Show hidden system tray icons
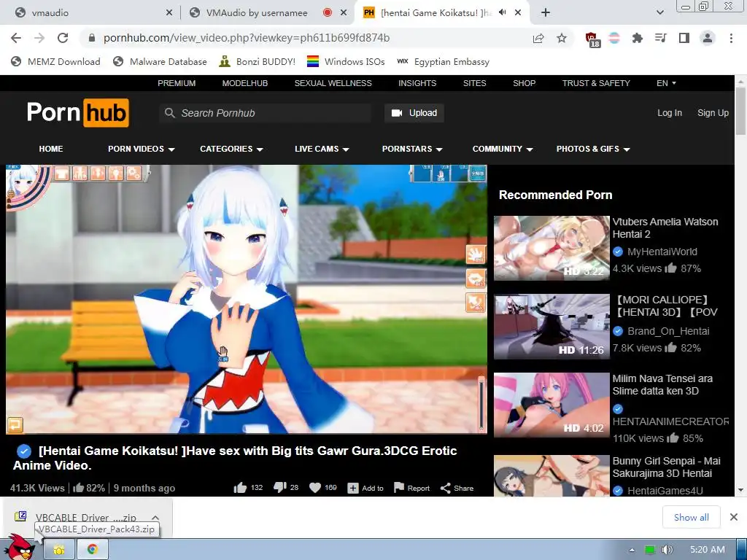Screen dimensions: 747x560 click(x=632, y=550)
